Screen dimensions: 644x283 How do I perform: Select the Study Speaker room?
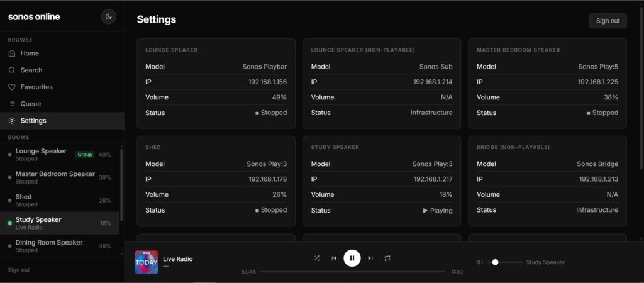click(60, 223)
